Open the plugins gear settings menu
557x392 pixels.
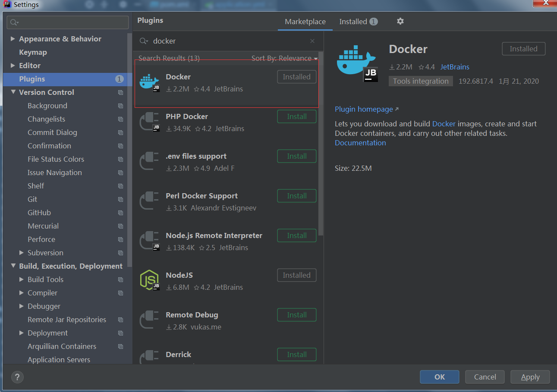point(400,21)
